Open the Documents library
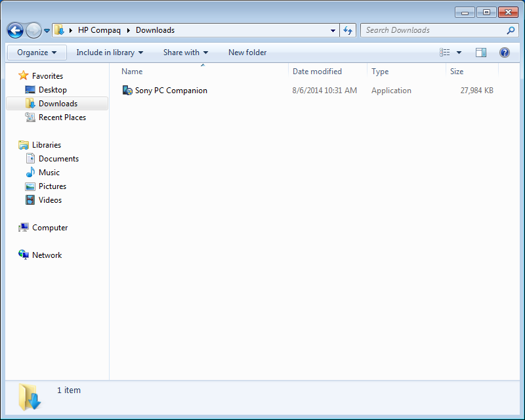This screenshot has width=525, height=420. point(58,158)
